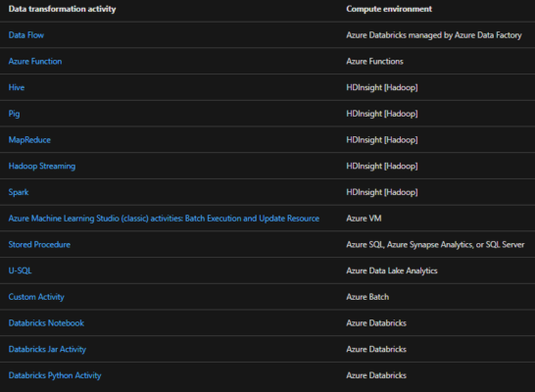
Task: Open the Custom Activity link
Action: (x=36, y=297)
